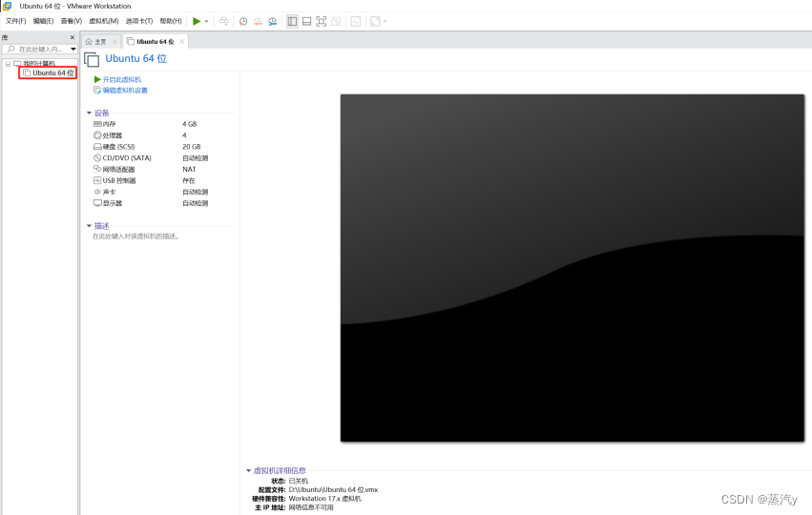Close the library panel with X
Image resolution: width=812 pixels, height=515 pixels.
[x=72, y=37]
